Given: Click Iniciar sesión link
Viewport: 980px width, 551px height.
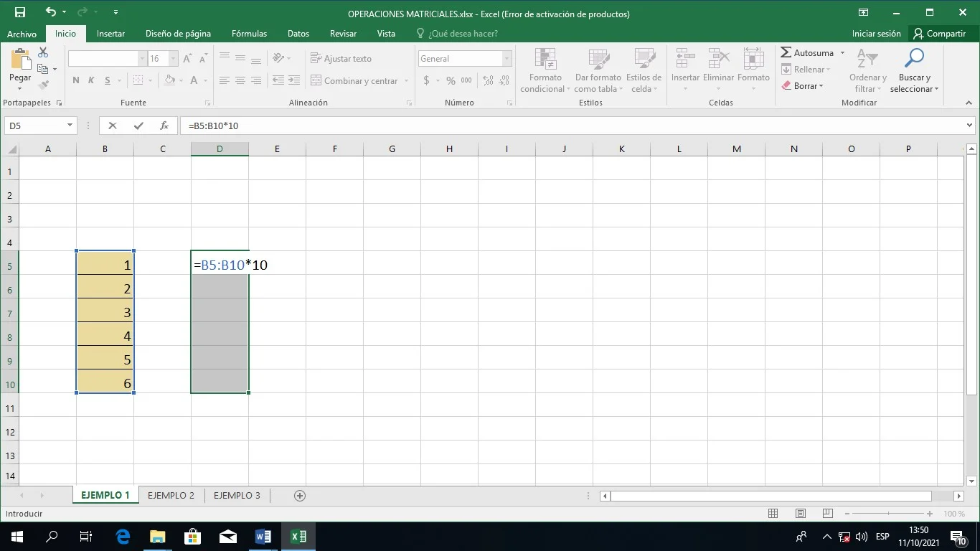Looking at the screenshot, I should point(876,34).
